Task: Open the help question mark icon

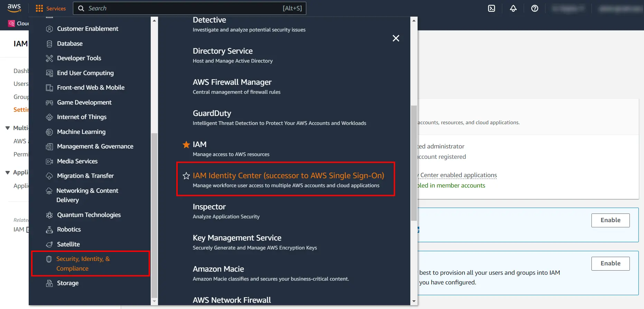Action: (x=535, y=8)
